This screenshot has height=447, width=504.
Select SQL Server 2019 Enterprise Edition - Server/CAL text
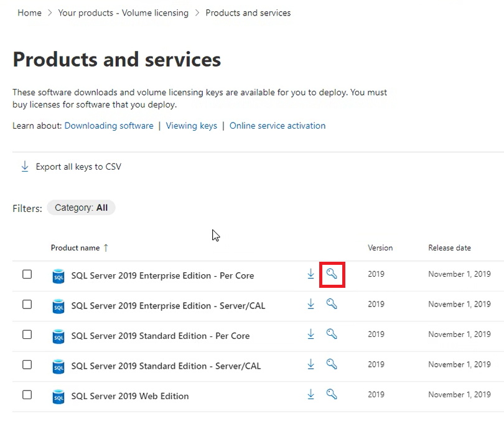point(168,306)
